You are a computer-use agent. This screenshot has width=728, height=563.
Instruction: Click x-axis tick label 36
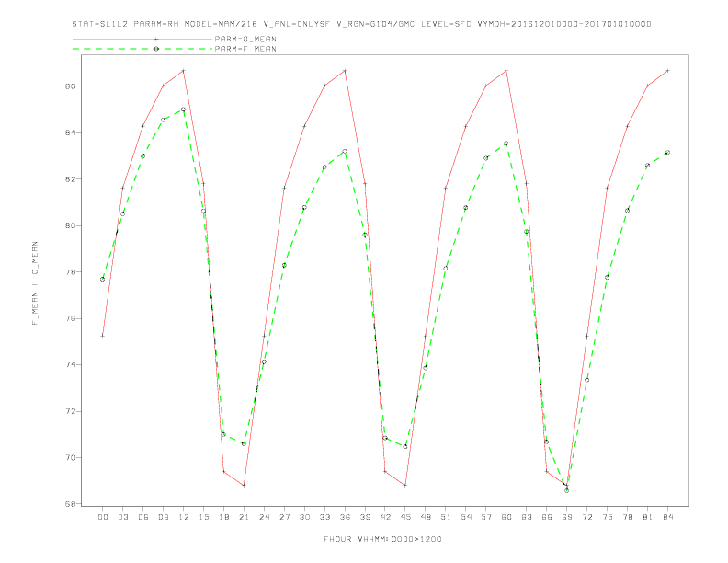[x=345, y=517]
